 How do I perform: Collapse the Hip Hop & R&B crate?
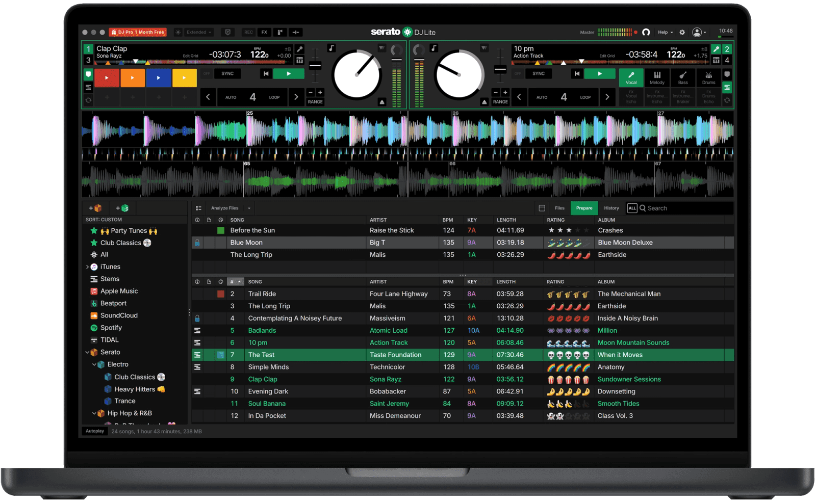pyautogui.click(x=94, y=413)
